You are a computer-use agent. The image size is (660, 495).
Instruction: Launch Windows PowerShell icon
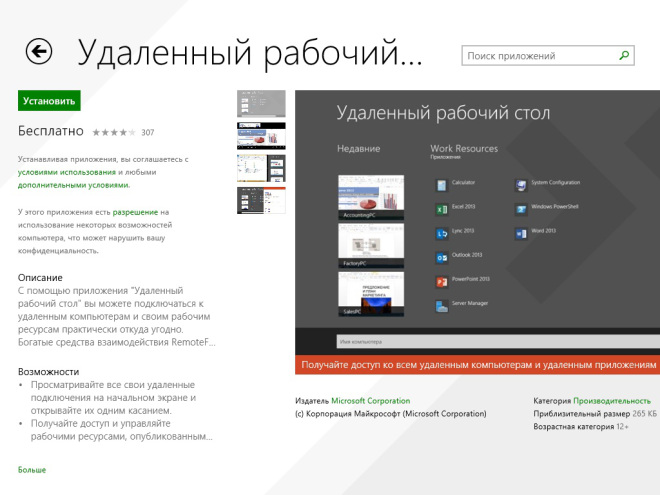[x=521, y=209]
